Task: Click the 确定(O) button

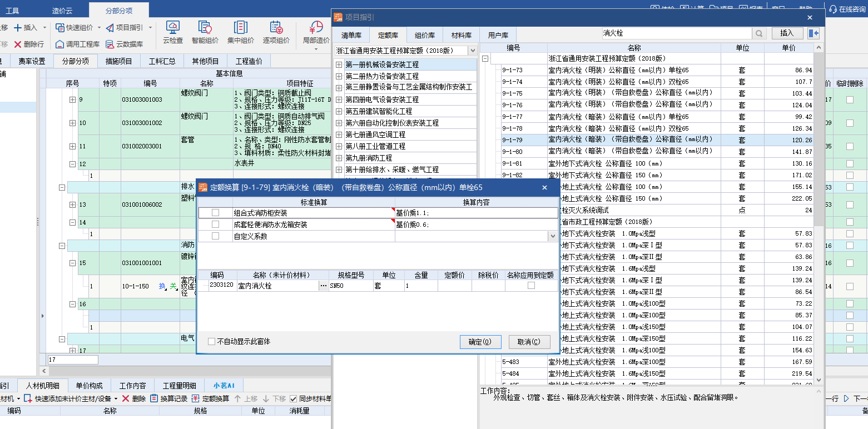Action: point(480,342)
